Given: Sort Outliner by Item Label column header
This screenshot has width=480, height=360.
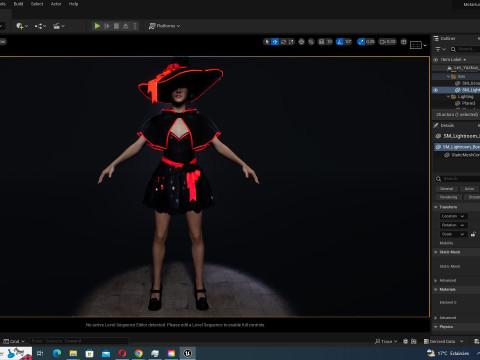Looking at the screenshot, I should point(453,60).
